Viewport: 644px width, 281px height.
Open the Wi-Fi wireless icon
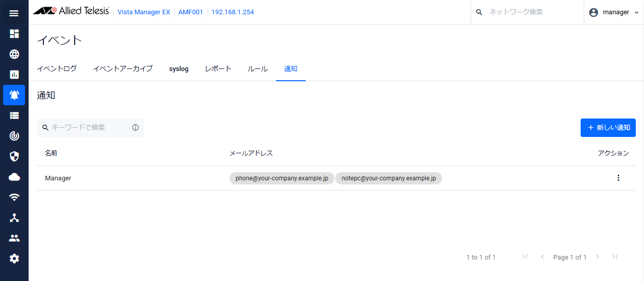pyautogui.click(x=14, y=197)
